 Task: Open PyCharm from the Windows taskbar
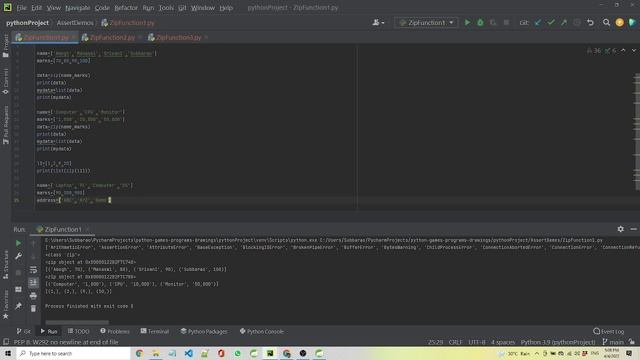[x=270, y=353]
